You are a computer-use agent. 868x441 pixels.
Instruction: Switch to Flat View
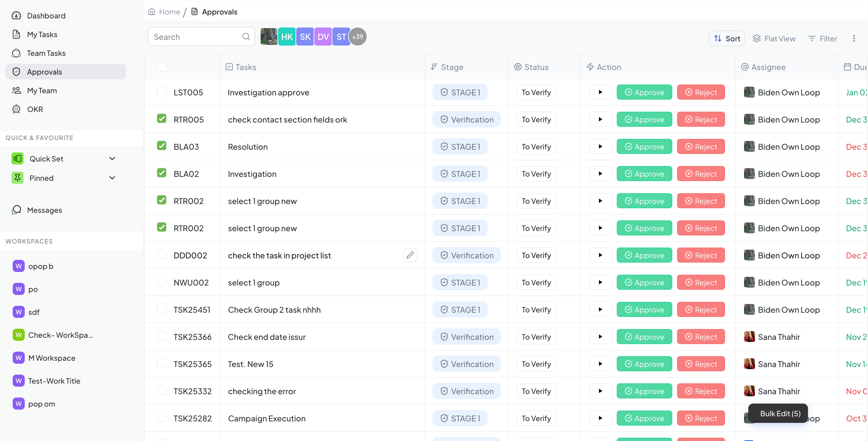point(774,38)
